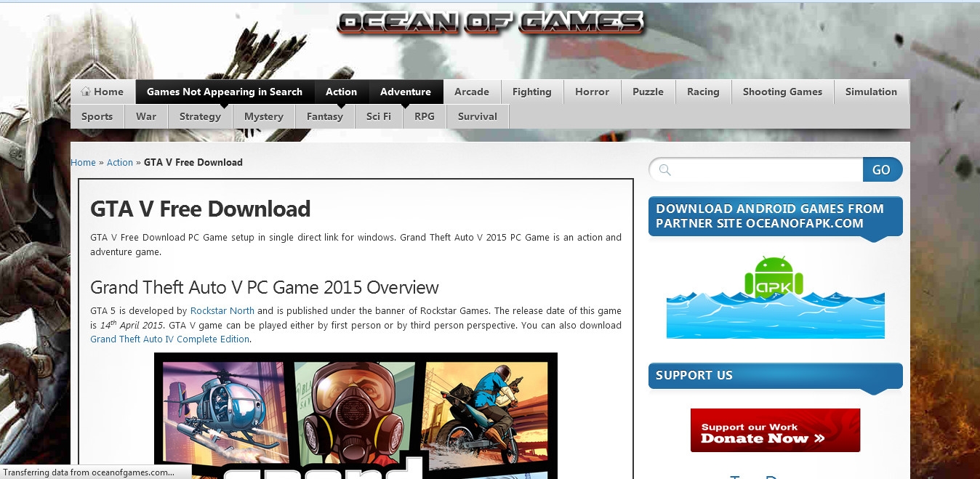The height and width of the screenshot is (479, 980).
Task: Click the GTA V cover artwork image
Action: pyautogui.click(x=356, y=416)
